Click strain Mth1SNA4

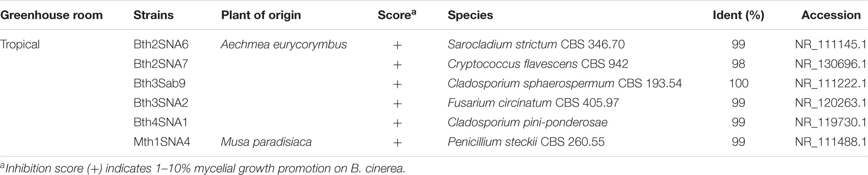[x=162, y=142]
